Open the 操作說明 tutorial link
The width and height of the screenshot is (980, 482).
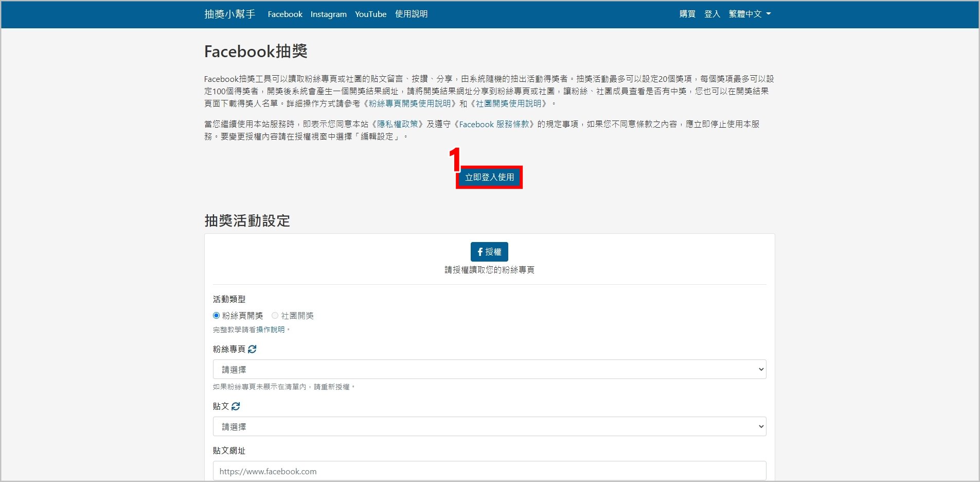270,330
